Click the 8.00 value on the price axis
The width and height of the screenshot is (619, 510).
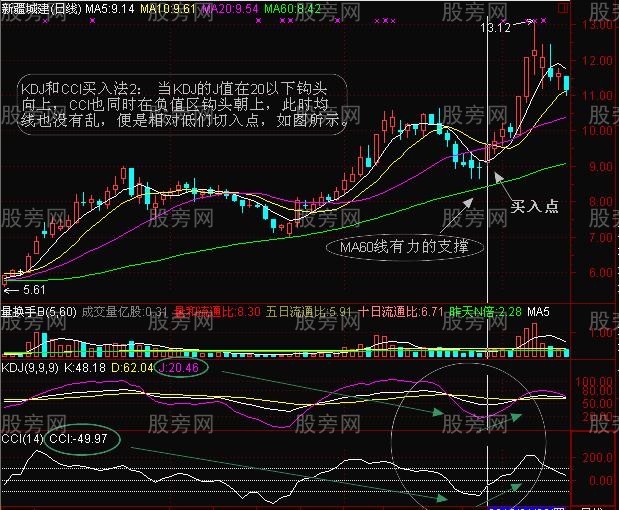(x=601, y=202)
